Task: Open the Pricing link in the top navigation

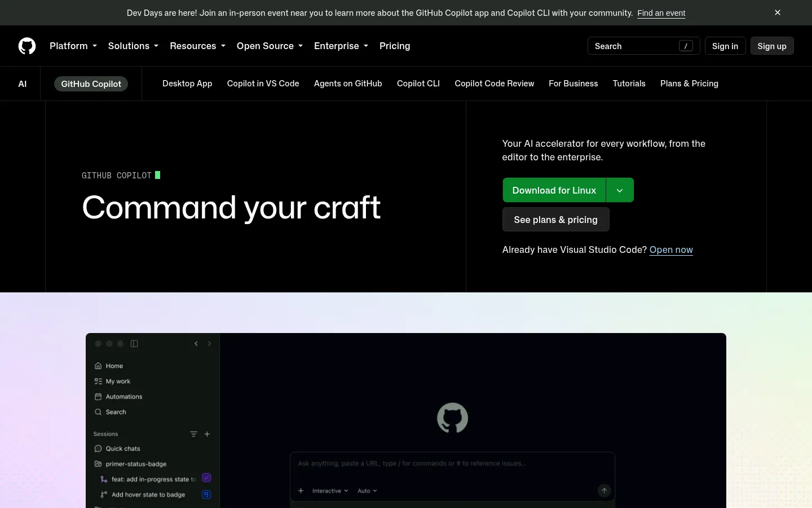Action: coord(395,46)
